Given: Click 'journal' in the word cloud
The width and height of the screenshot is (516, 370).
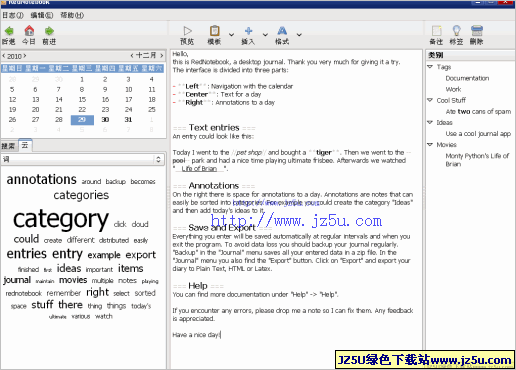Looking at the screenshot, I should point(17,280).
